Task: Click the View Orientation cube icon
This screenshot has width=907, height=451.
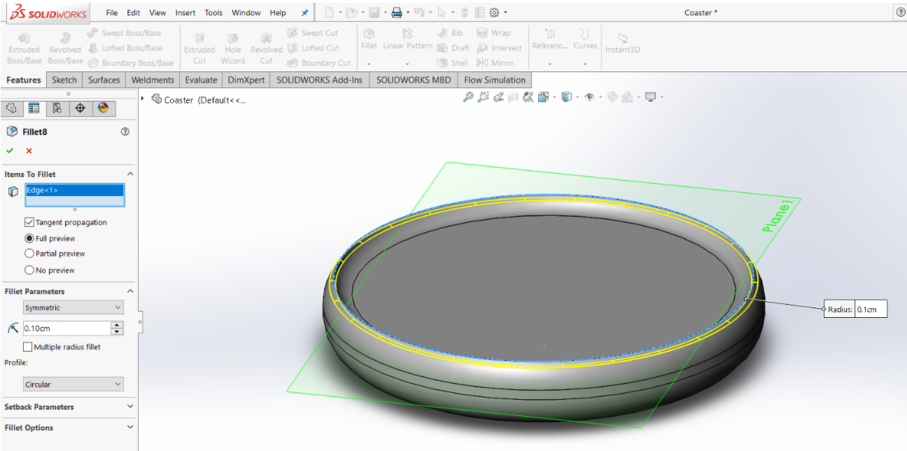Action: tap(543, 97)
